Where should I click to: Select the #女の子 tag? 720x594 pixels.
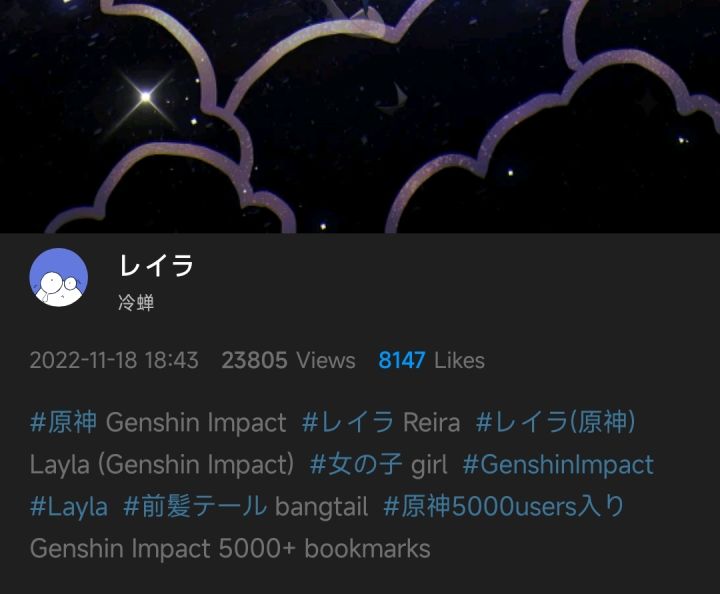(356, 464)
